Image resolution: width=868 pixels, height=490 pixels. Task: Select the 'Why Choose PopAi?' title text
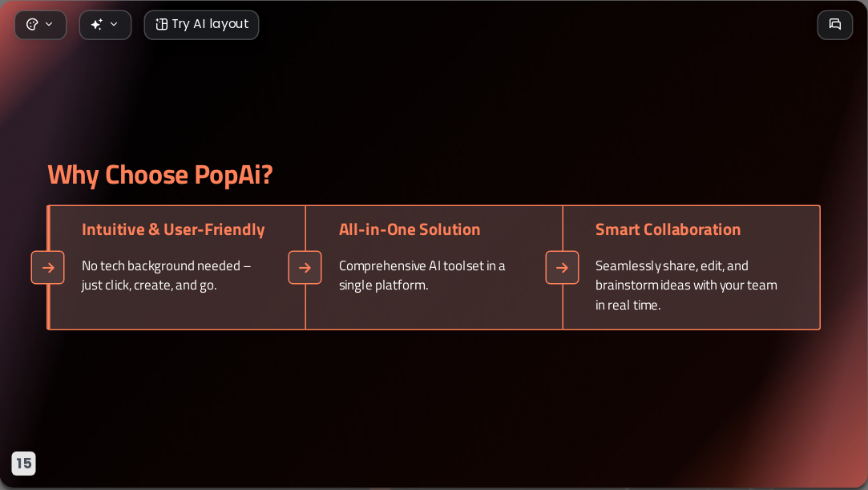pyautogui.click(x=160, y=175)
